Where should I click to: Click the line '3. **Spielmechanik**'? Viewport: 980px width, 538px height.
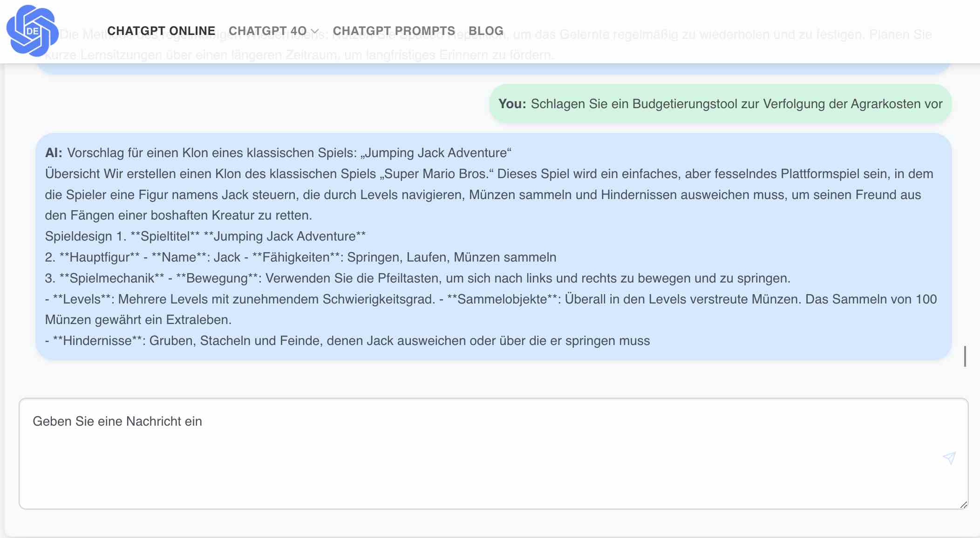tap(418, 278)
